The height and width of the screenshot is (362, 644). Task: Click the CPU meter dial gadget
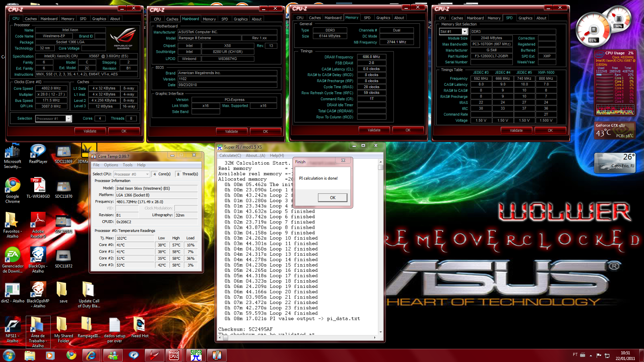point(593,29)
